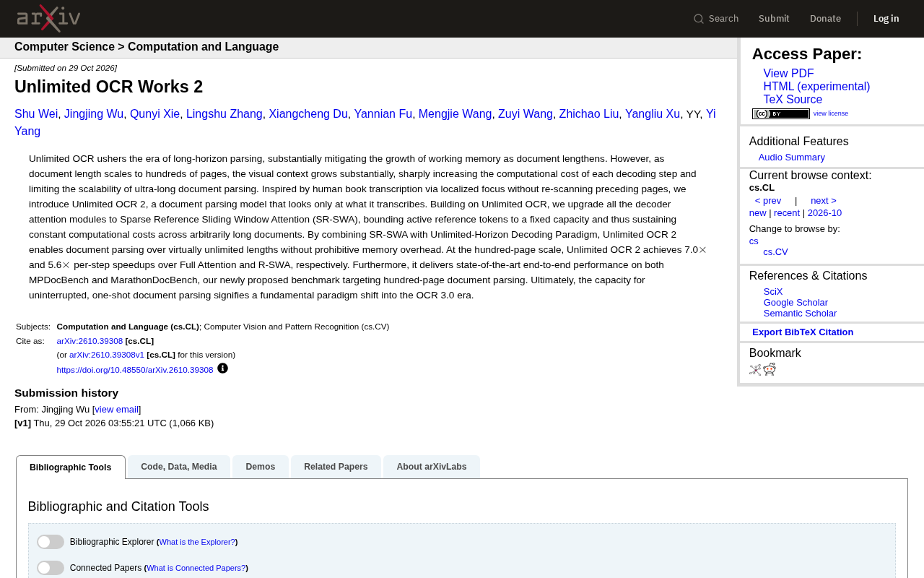Image resolution: width=924 pixels, height=578 pixels.
Task: Open the About arXivLabs tab
Action: coord(432,467)
